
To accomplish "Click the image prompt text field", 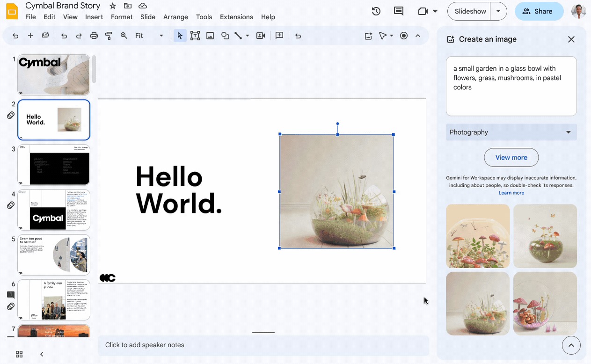I will point(511,86).
